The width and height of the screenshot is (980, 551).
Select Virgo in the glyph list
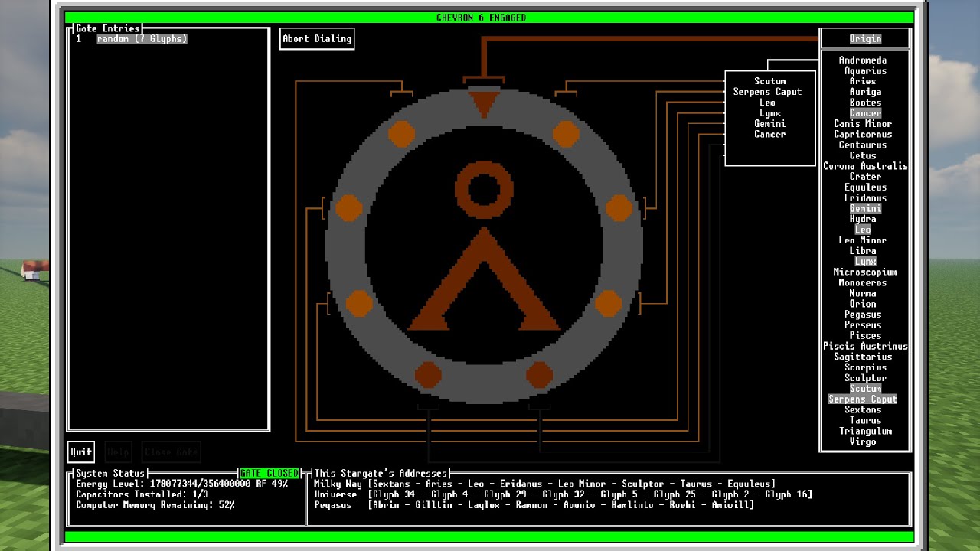[x=863, y=442]
